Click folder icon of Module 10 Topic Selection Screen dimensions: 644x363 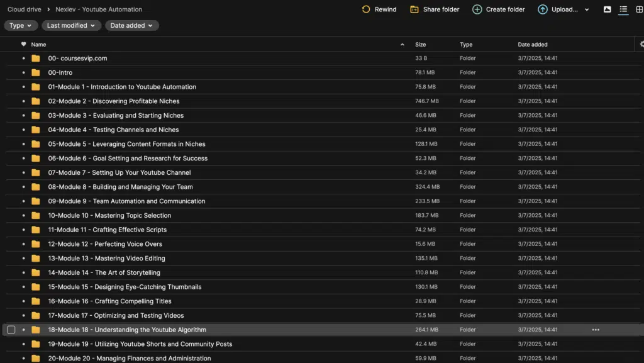(36, 215)
